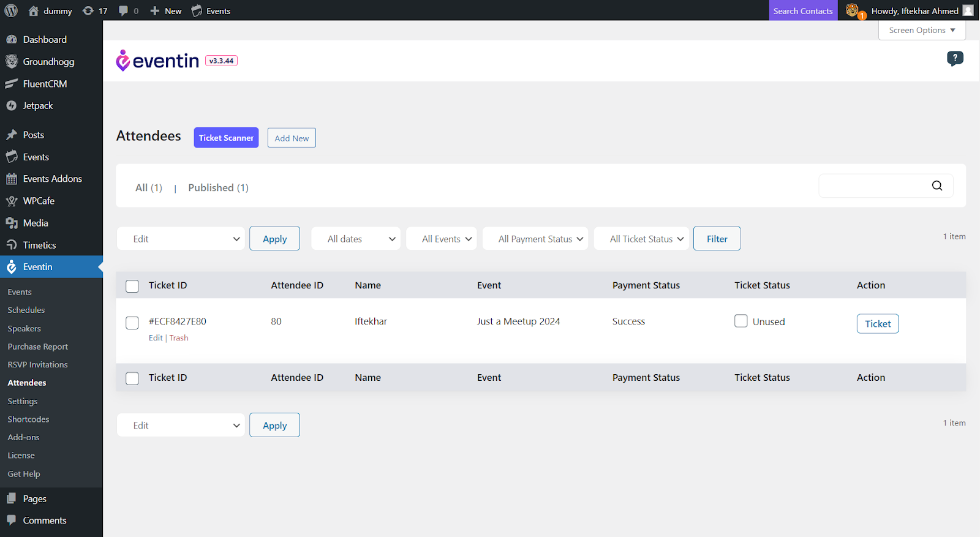980x537 pixels.
Task: Click the bottom Apply button
Action: click(274, 425)
